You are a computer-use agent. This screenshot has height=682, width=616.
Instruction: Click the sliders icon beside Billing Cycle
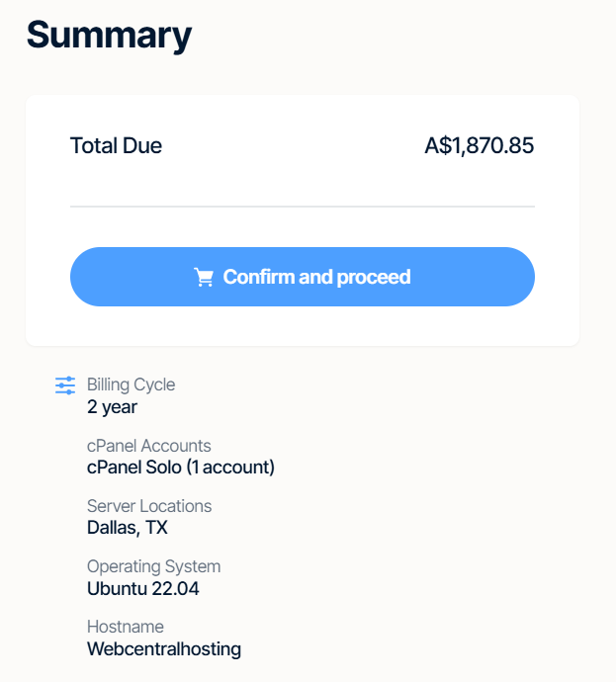(65, 385)
